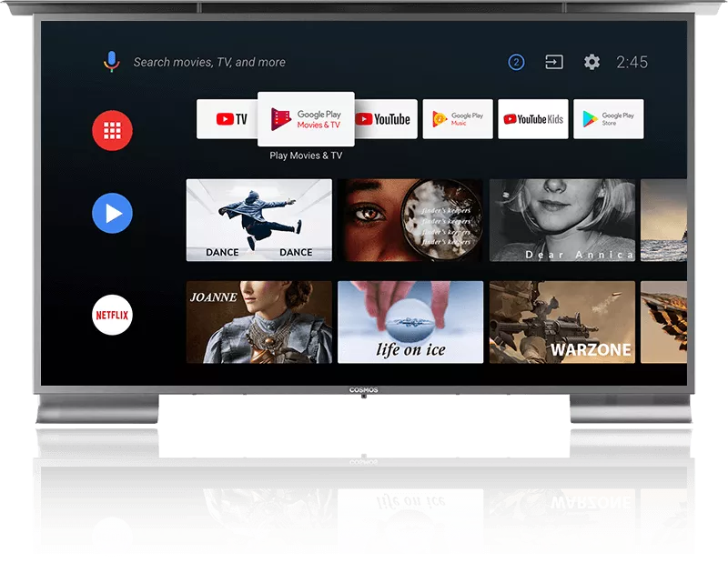Select the Life on Ice thumbnail
728x573 pixels.
(x=410, y=322)
